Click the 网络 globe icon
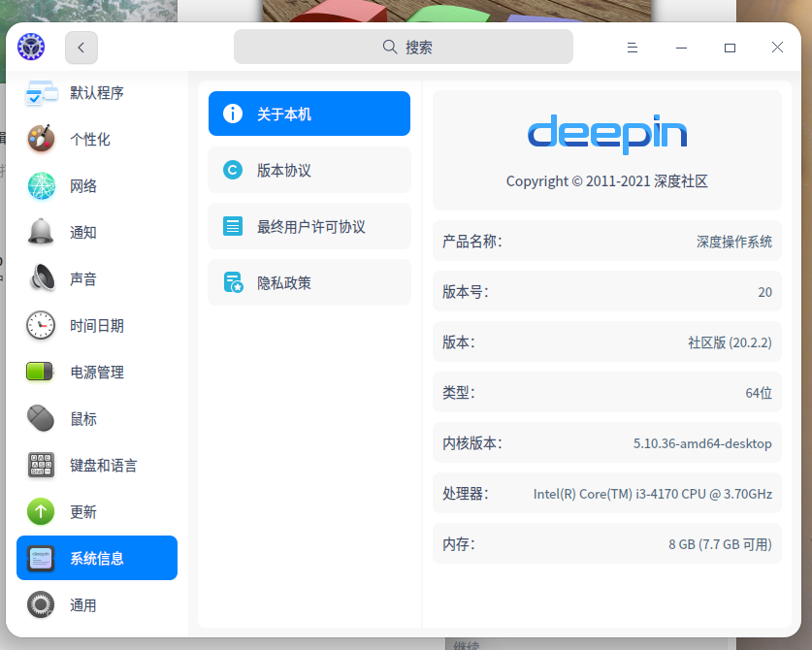The image size is (812, 650). (41, 186)
